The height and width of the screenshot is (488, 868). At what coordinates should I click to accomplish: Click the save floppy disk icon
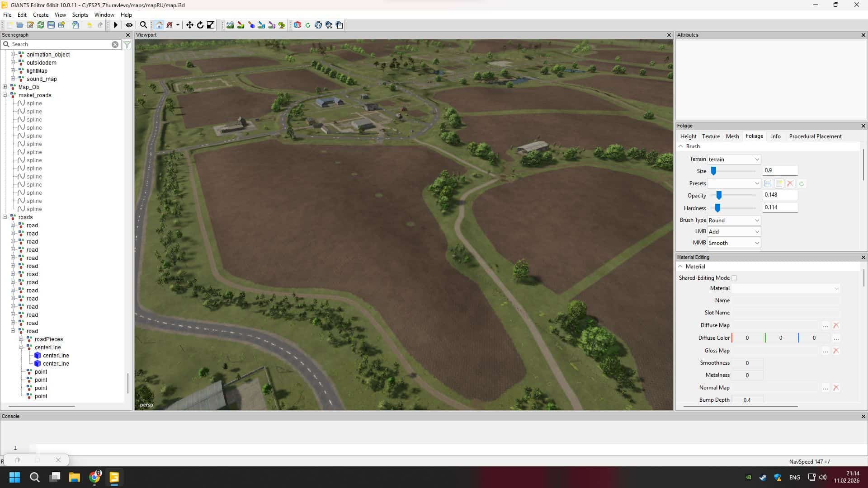pos(51,25)
